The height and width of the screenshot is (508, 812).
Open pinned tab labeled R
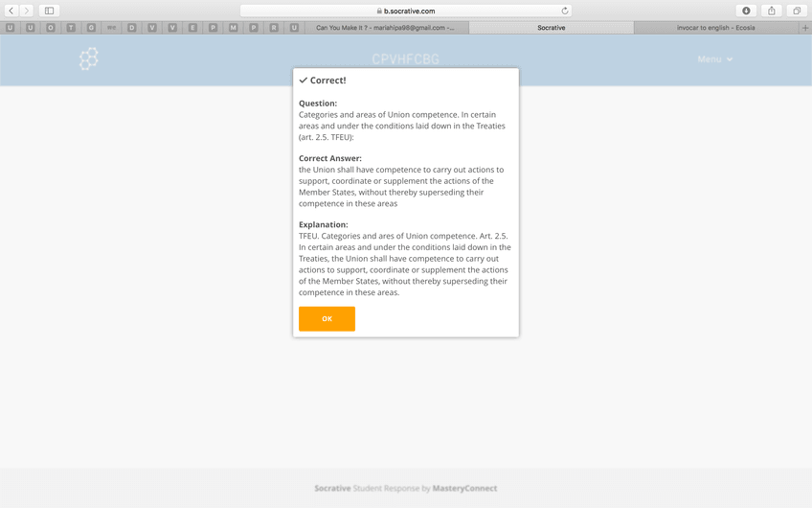pos(274,28)
